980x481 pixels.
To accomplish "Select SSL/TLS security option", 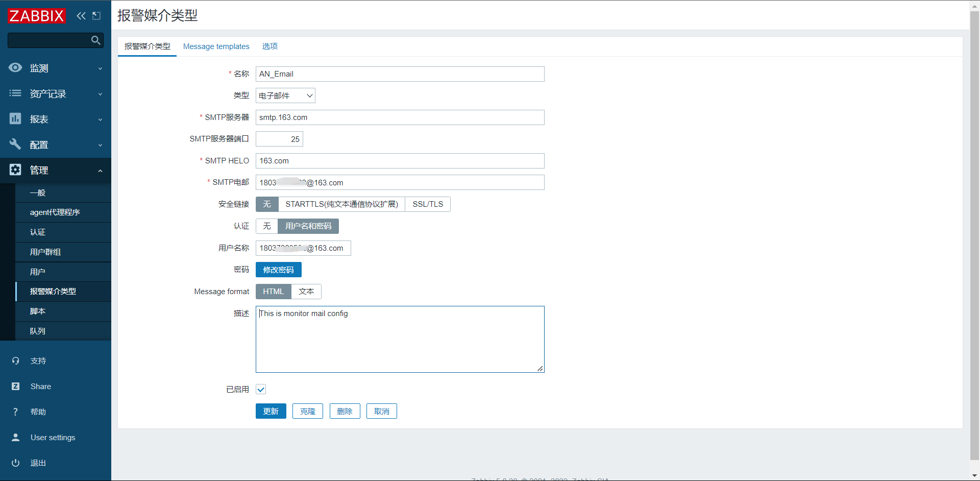I will point(428,204).
